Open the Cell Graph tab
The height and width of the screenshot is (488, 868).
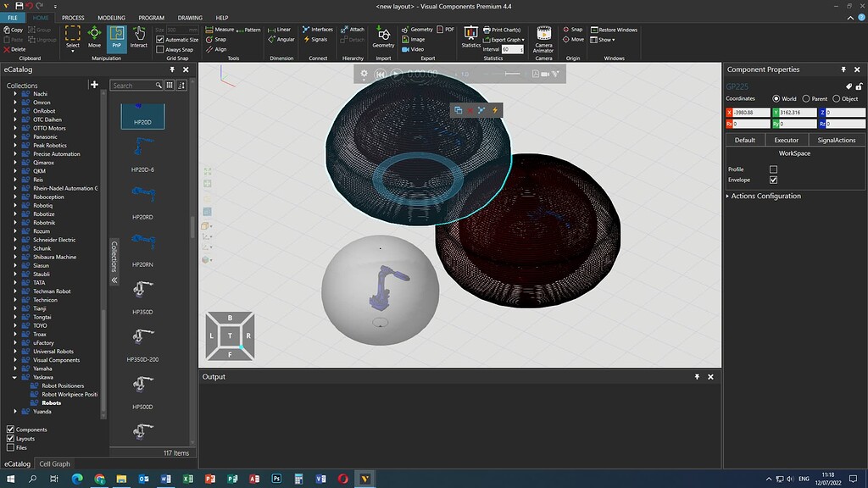(x=54, y=463)
